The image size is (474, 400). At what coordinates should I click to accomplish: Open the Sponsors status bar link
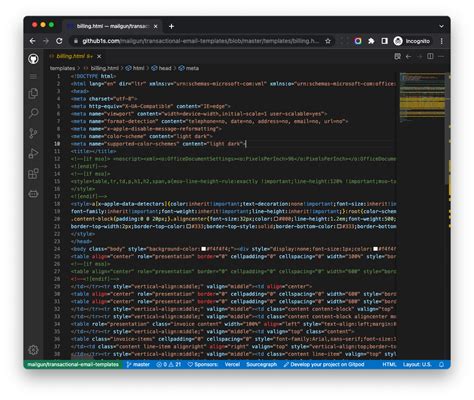click(x=202, y=364)
